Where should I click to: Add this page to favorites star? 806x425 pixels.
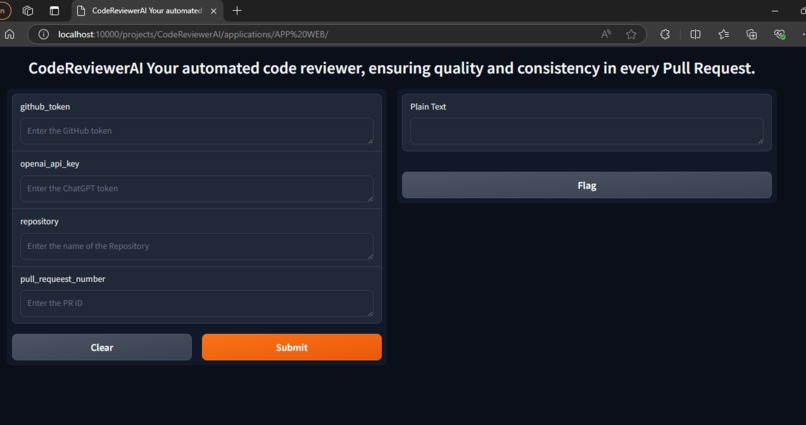pos(631,34)
